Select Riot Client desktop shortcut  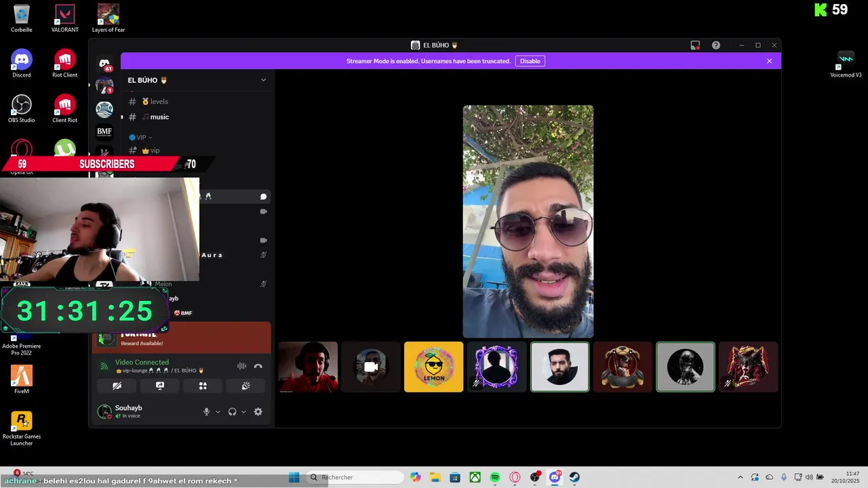tap(65, 64)
